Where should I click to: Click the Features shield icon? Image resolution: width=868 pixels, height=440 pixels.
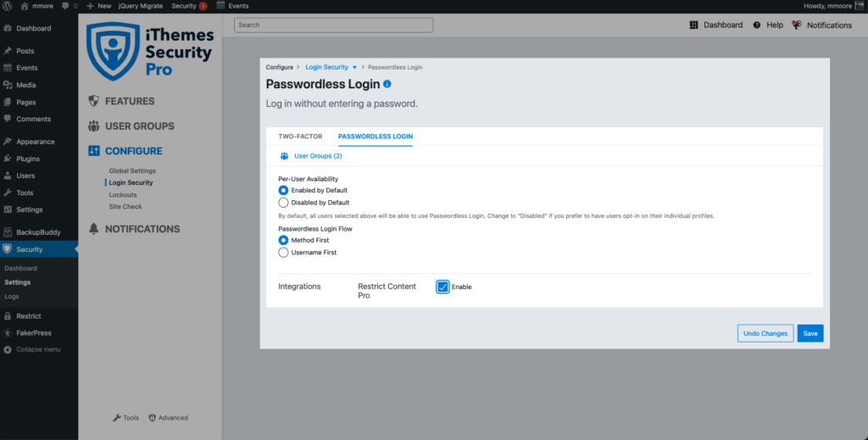tap(93, 101)
